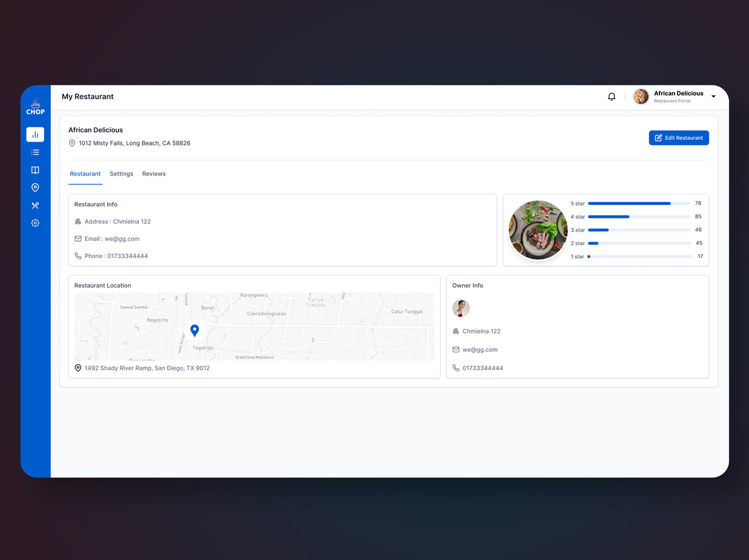Click the building icon in Owner Info
Image resolution: width=749 pixels, height=560 pixels.
coord(456,331)
